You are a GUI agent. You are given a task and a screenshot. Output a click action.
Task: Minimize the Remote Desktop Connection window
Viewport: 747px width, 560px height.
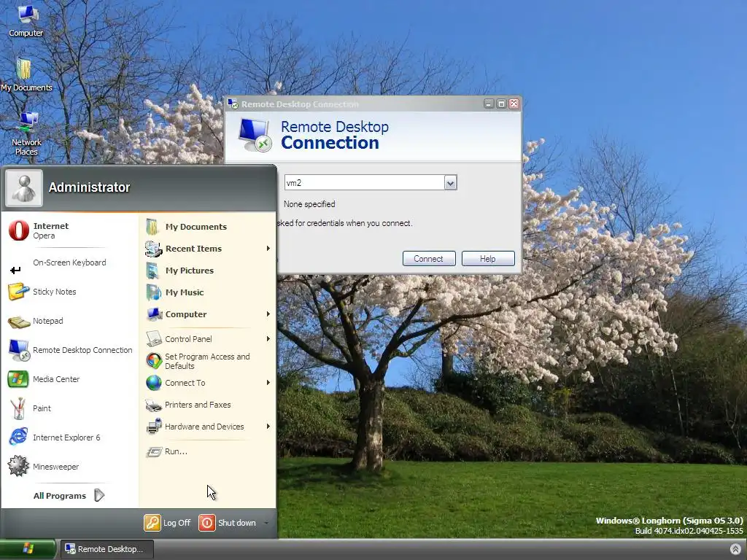point(489,104)
